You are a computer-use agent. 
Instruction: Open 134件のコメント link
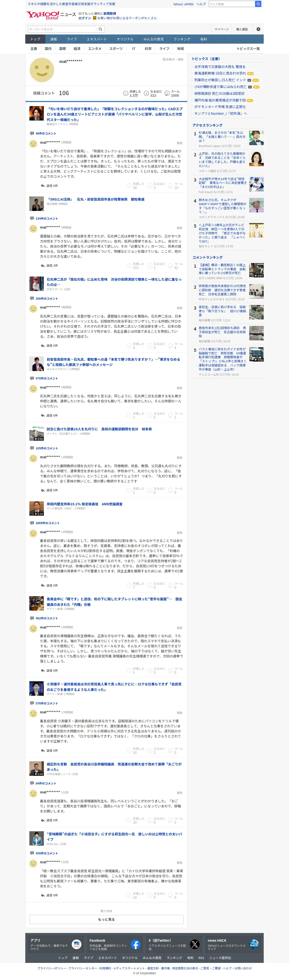coord(47,219)
